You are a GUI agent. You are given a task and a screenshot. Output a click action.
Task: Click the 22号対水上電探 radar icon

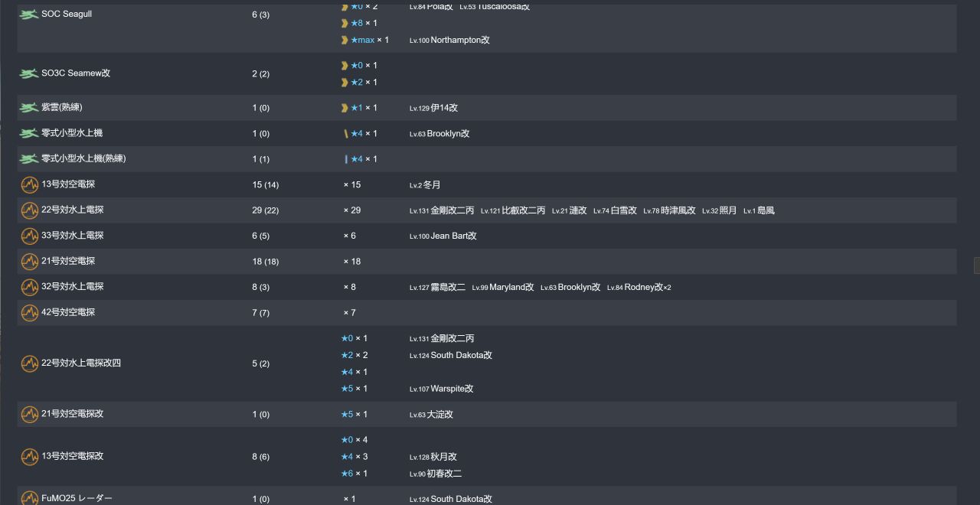(x=29, y=210)
